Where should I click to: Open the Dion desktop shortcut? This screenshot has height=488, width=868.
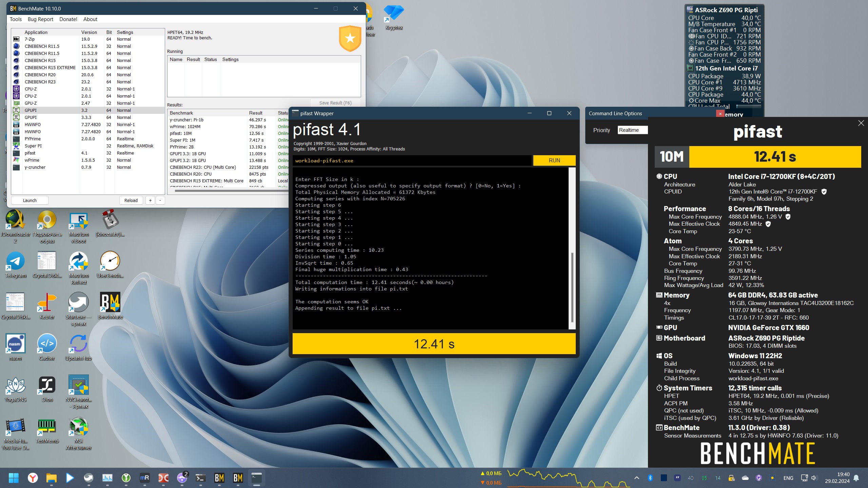click(47, 389)
